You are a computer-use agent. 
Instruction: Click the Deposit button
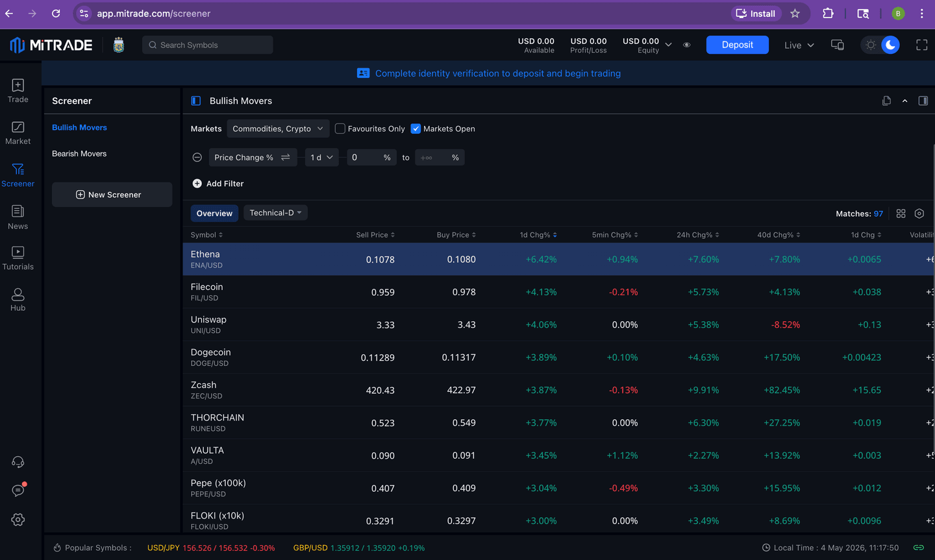tap(738, 45)
